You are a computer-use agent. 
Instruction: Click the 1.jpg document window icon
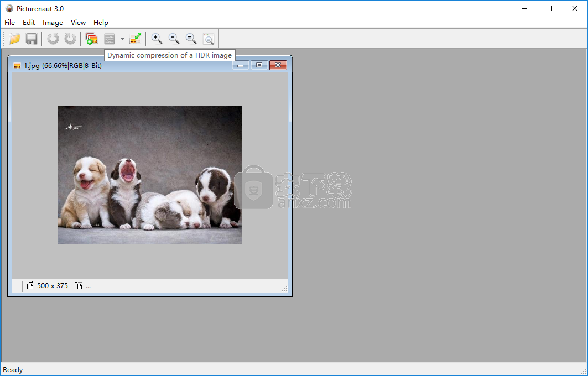[17, 66]
